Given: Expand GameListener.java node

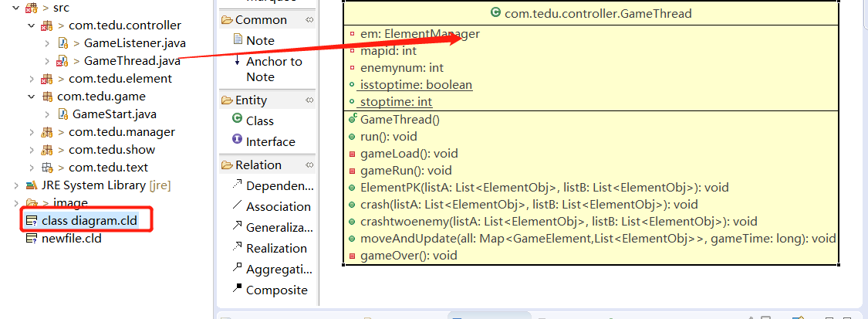Looking at the screenshot, I should tap(48, 43).
